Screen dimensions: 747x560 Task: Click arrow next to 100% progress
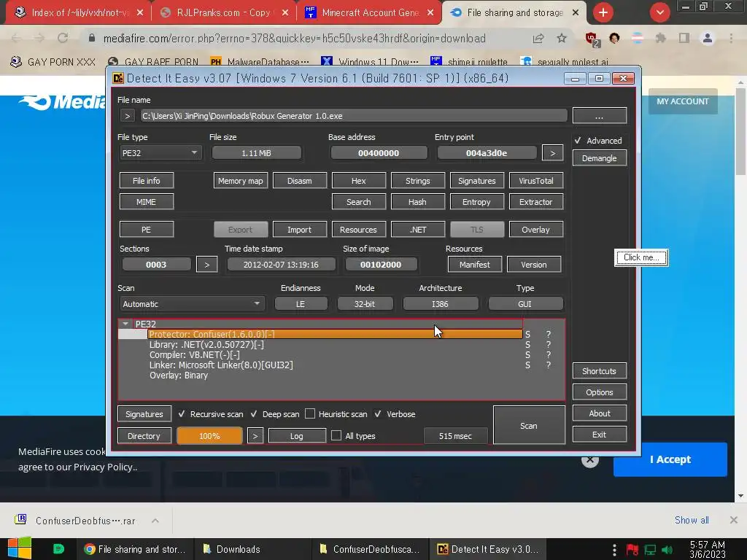[255, 436]
